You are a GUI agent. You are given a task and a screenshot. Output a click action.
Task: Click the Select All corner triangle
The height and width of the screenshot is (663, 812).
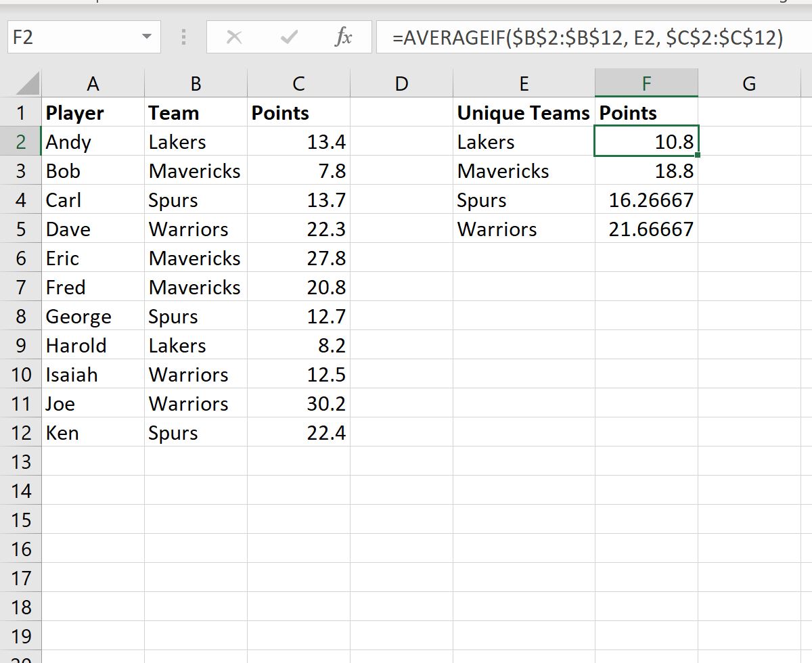(x=27, y=84)
